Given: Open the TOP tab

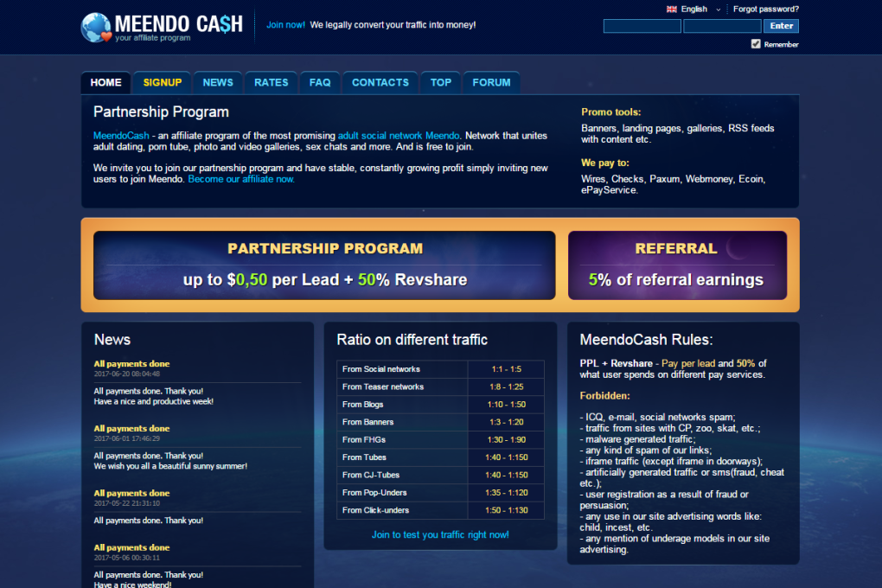Looking at the screenshot, I should (x=441, y=83).
